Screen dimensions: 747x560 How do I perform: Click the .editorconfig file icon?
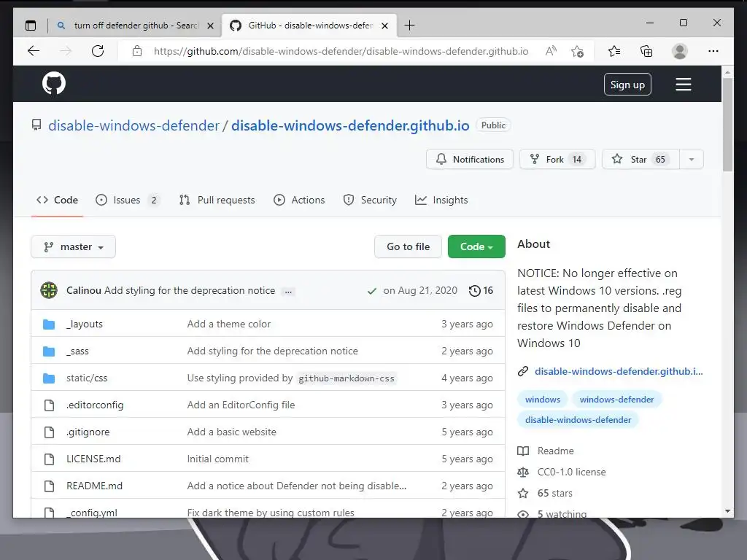coord(49,405)
